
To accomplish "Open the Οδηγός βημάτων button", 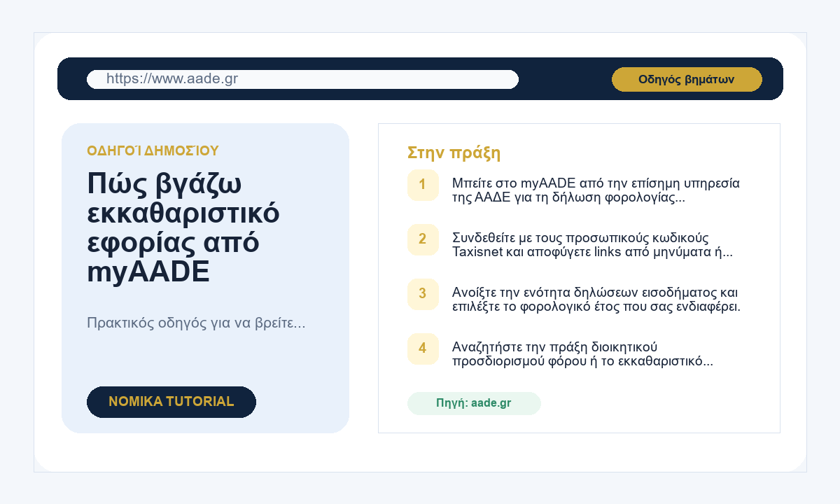I will pyautogui.click(x=687, y=79).
